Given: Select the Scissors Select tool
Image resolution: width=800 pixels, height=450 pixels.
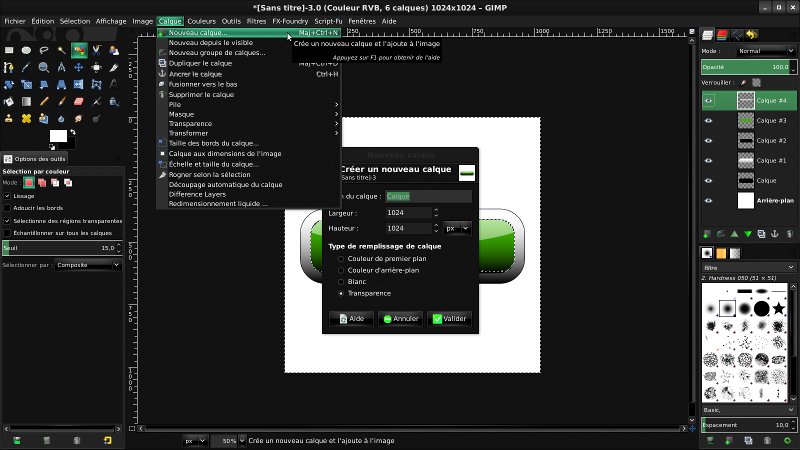Looking at the screenshot, I should point(96,50).
